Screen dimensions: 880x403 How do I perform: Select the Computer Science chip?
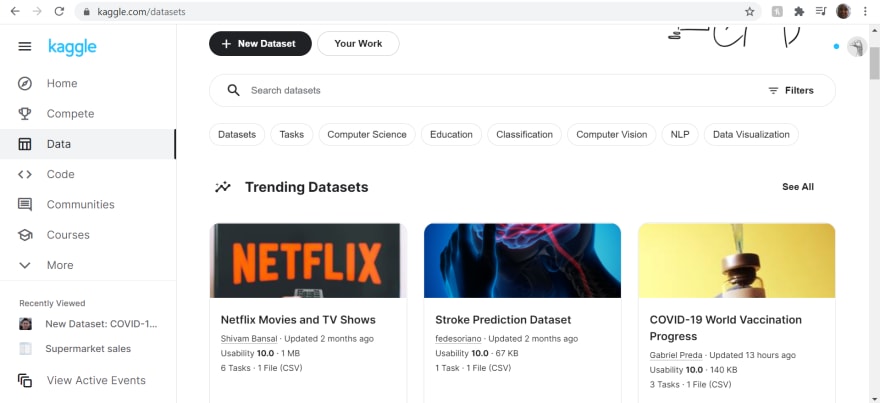coord(367,135)
